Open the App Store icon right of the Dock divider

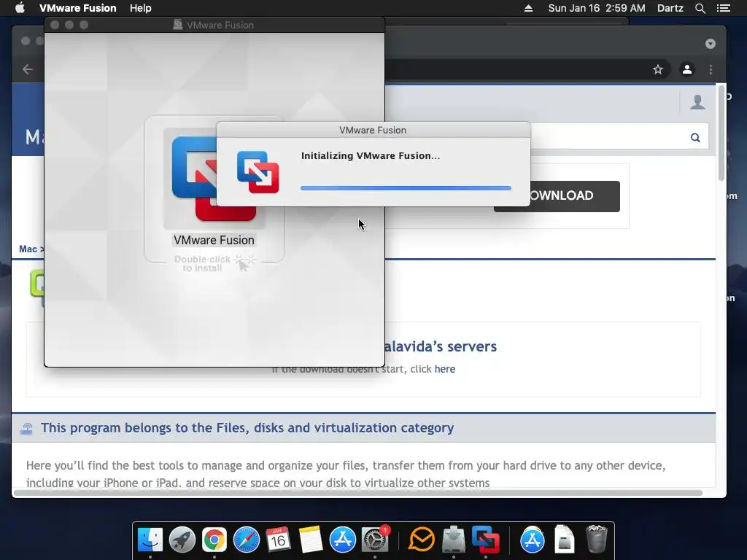click(x=532, y=540)
